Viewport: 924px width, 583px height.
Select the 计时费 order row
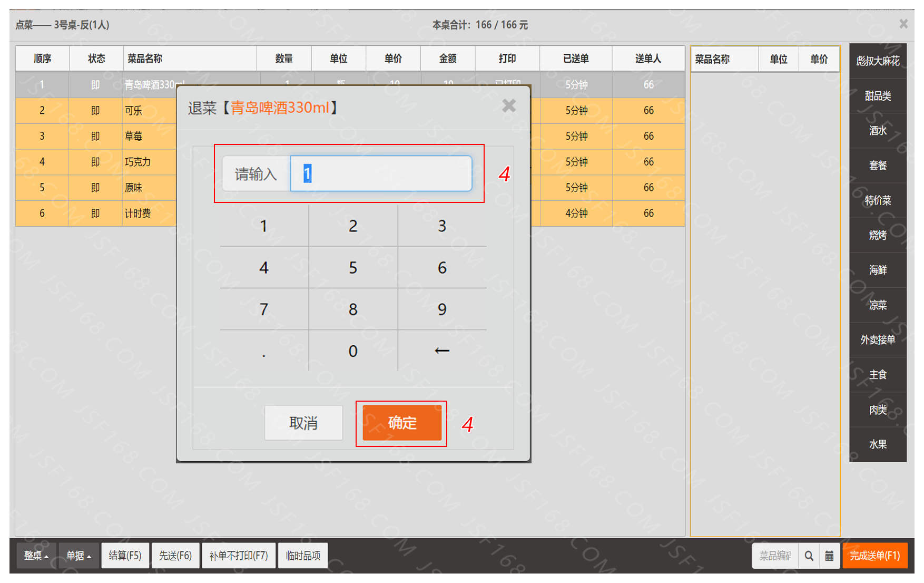pyautogui.click(x=350, y=214)
